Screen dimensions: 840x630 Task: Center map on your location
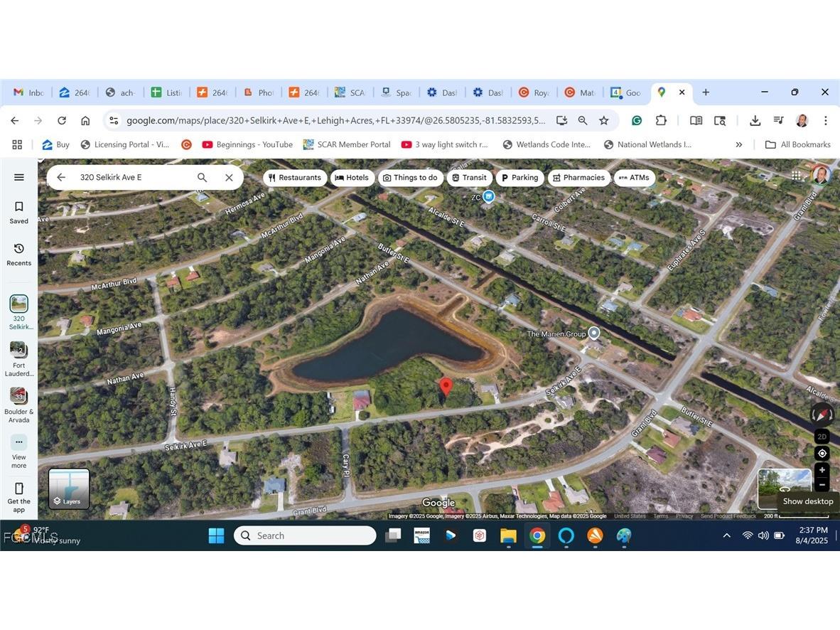822,453
